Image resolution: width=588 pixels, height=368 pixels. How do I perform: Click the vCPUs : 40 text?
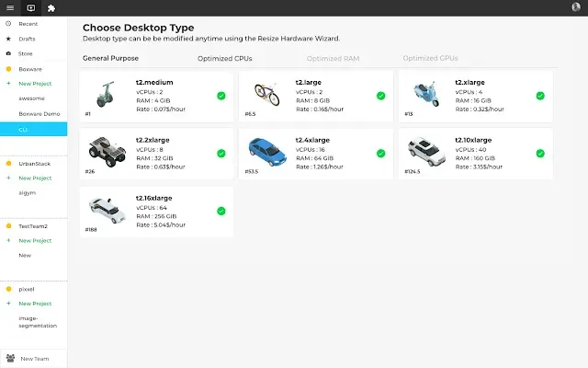coord(470,149)
